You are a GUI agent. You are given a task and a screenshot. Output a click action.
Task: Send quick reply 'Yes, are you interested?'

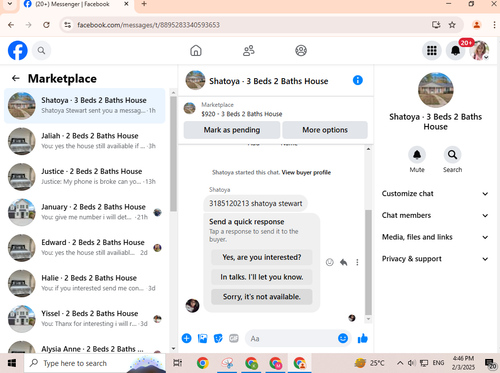262,257
